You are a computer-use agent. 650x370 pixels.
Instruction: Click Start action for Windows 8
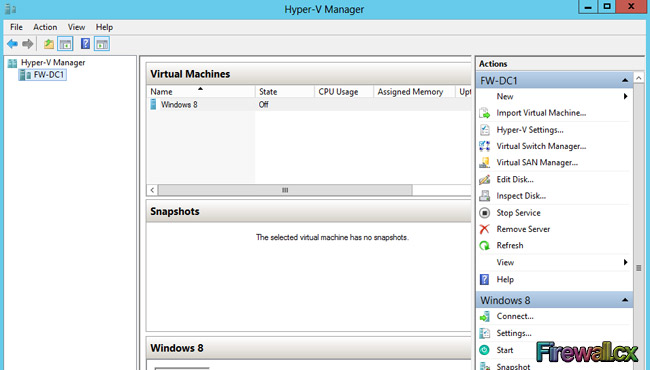pyautogui.click(x=505, y=350)
